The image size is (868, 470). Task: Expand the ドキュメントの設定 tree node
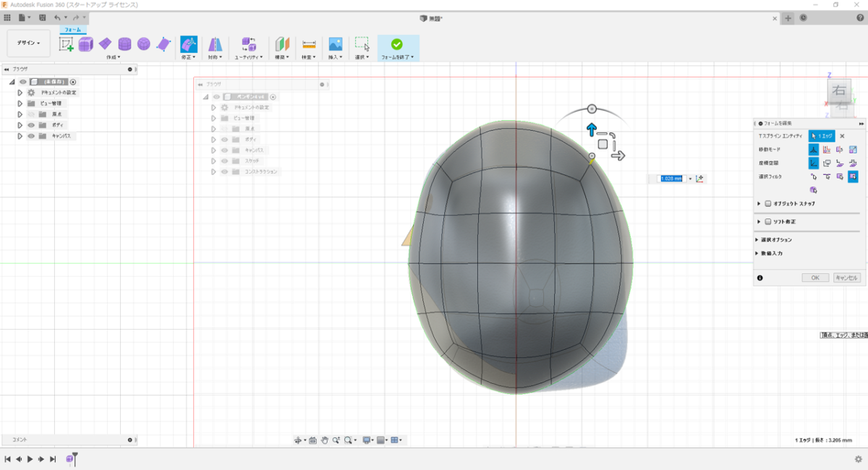(20, 93)
